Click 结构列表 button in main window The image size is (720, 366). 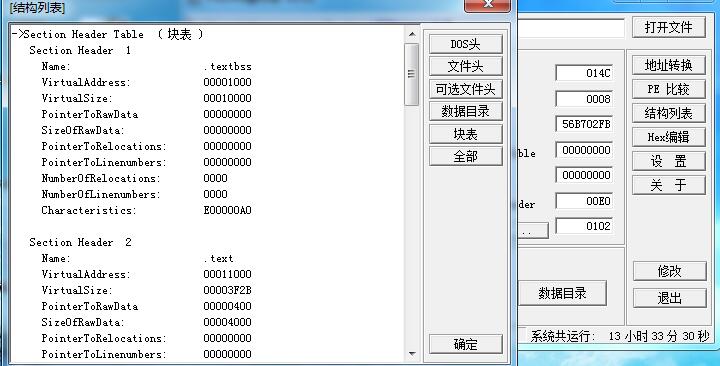[x=669, y=113]
